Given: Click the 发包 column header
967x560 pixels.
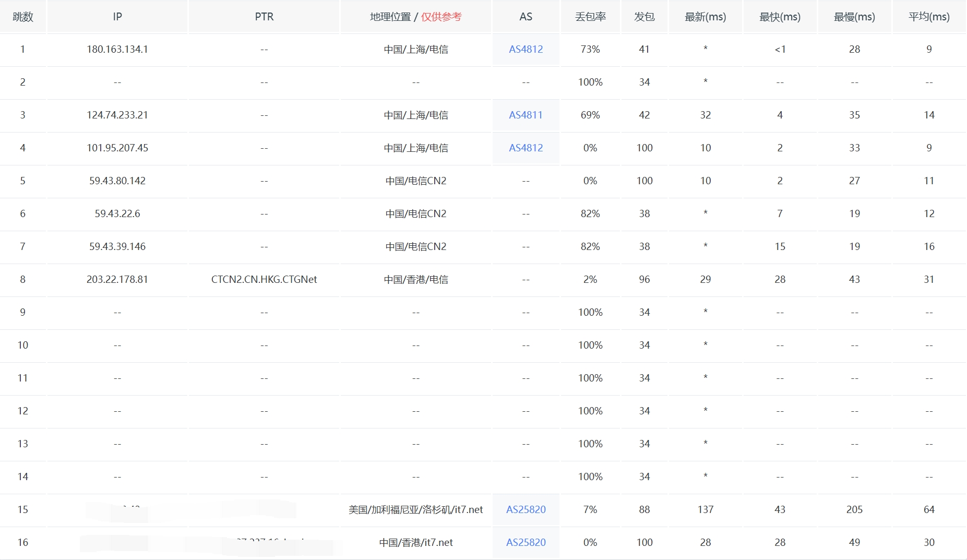Looking at the screenshot, I should 644,17.
